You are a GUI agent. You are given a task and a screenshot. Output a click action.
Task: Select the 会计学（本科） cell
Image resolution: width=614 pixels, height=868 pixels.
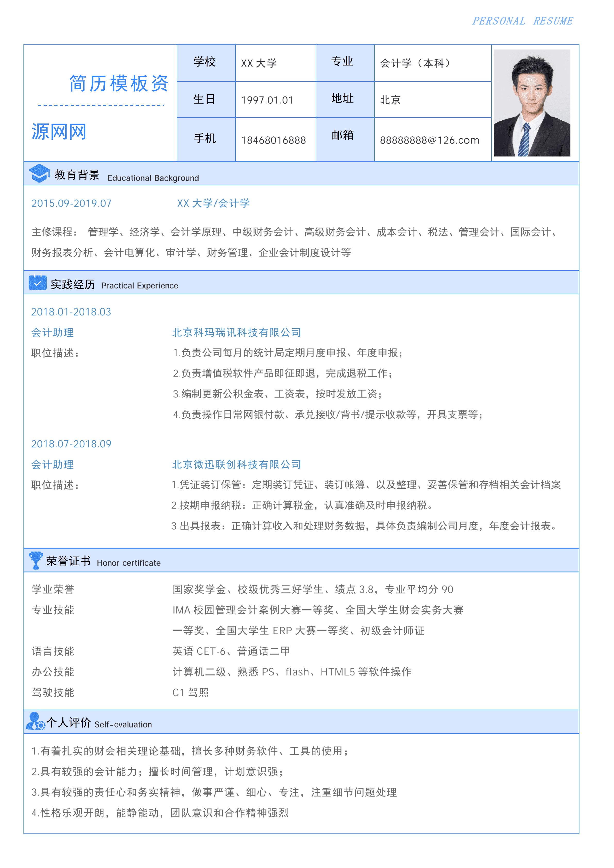click(432, 63)
